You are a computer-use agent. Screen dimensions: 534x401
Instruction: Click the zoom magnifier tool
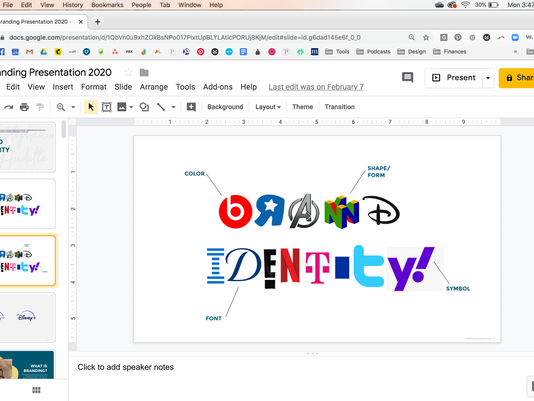click(61, 107)
